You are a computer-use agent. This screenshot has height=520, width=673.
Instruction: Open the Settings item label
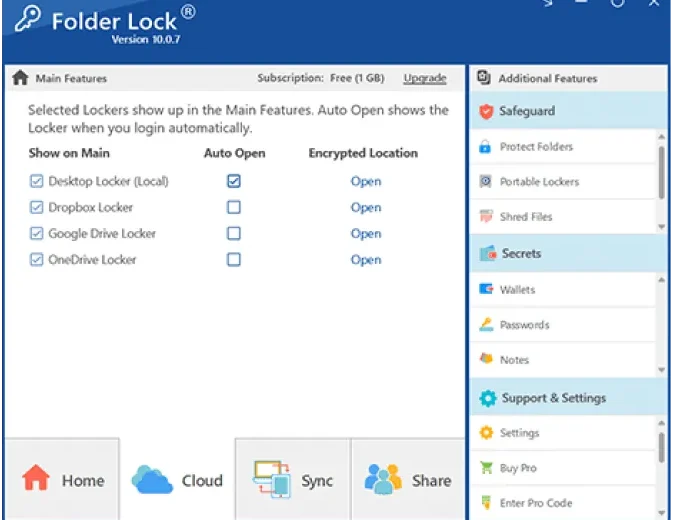pos(519,433)
